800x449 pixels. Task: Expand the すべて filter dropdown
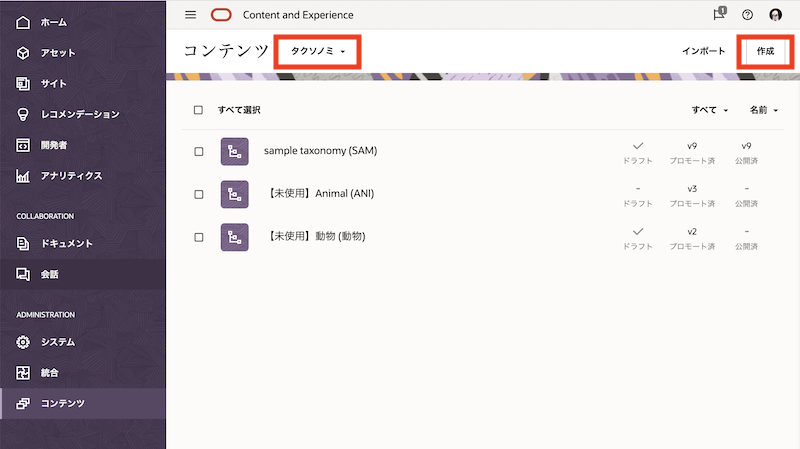coord(710,110)
